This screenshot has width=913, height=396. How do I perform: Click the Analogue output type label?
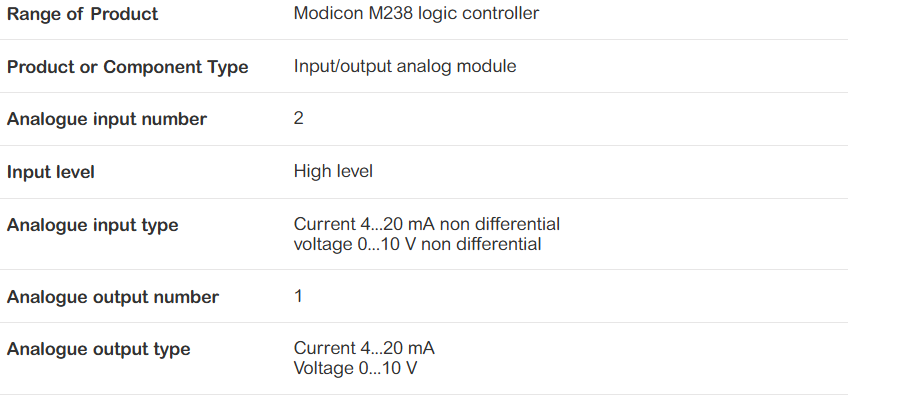coord(98,349)
